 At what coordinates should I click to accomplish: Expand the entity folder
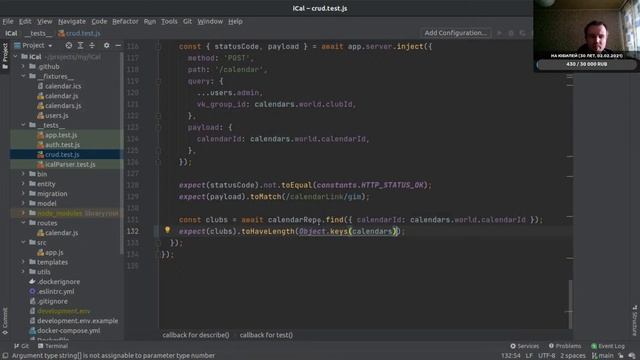coord(23,184)
